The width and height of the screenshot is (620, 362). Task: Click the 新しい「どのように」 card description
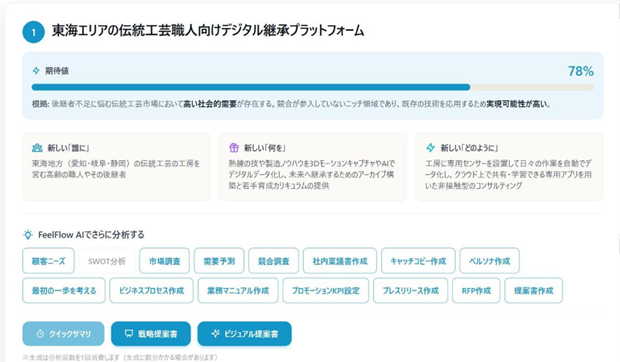pyautogui.click(x=508, y=174)
